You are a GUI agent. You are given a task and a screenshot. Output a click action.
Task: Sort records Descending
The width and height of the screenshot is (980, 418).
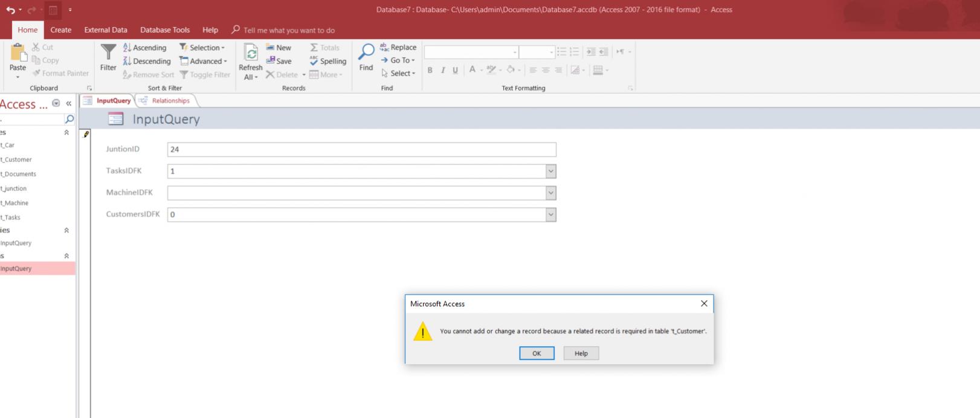(146, 61)
